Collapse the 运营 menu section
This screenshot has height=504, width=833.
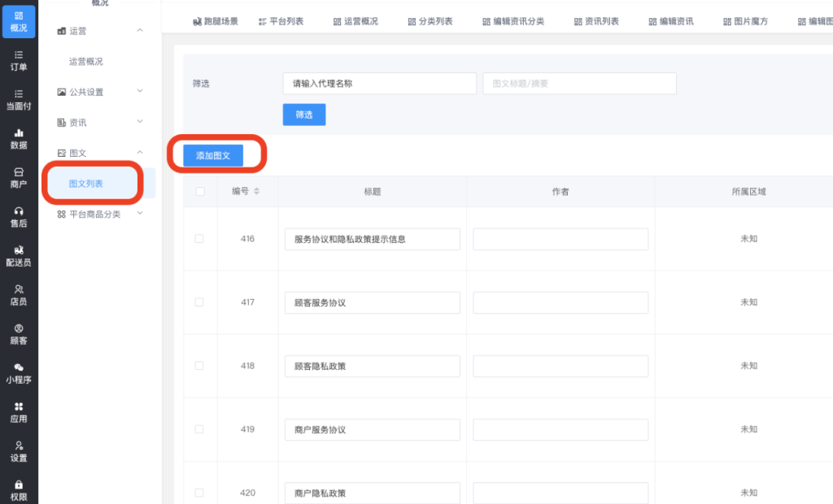tap(140, 30)
